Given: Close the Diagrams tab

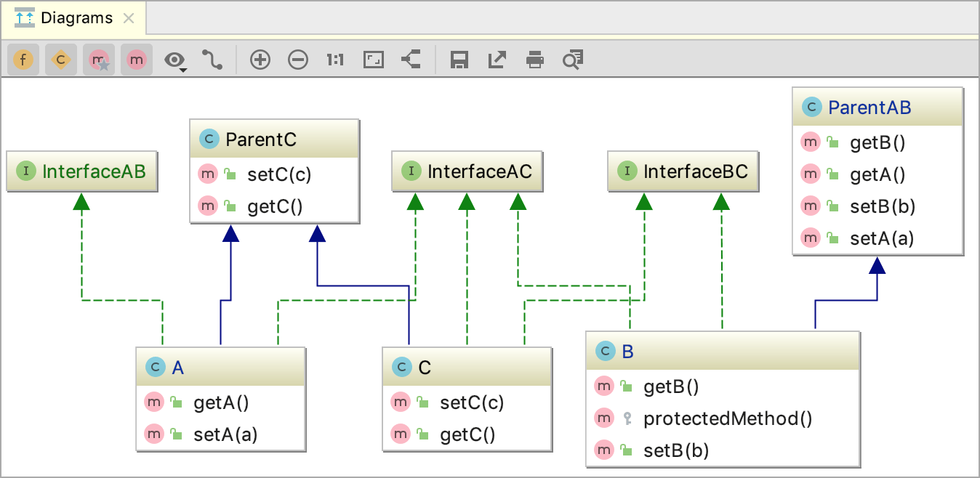Looking at the screenshot, I should (129, 17).
